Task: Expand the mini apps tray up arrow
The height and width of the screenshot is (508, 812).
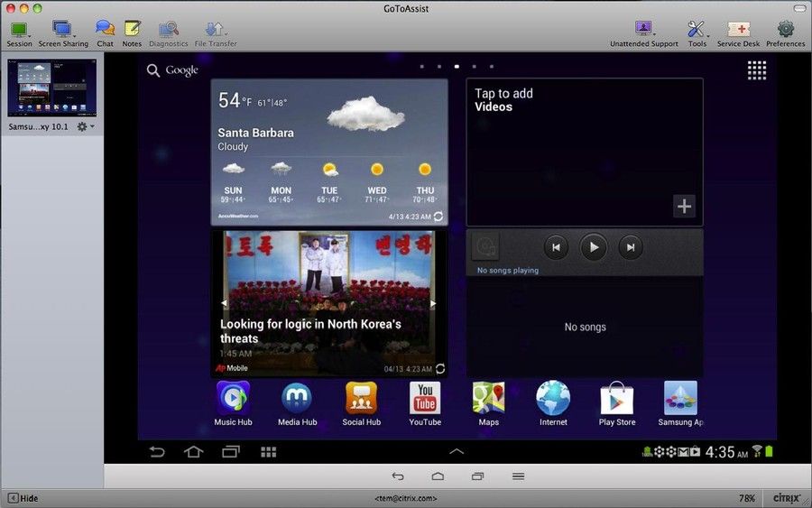Action: [457, 451]
